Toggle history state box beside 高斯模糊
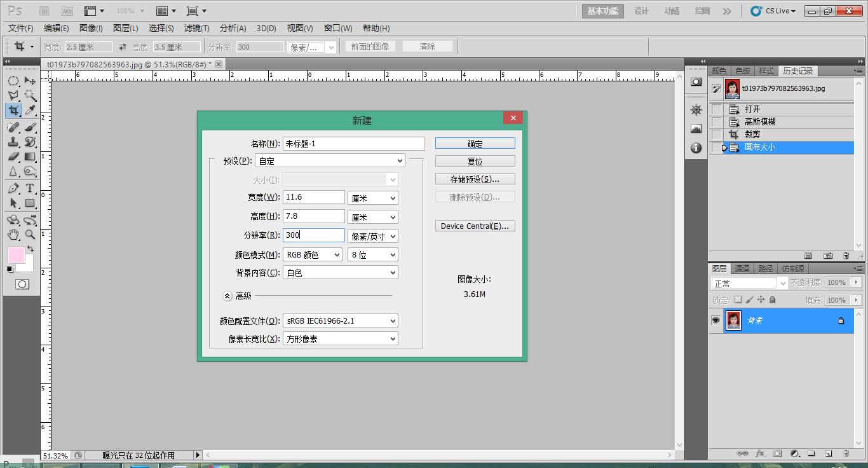This screenshot has width=868, height=468. pyautogui.click(x=717, y=121)
